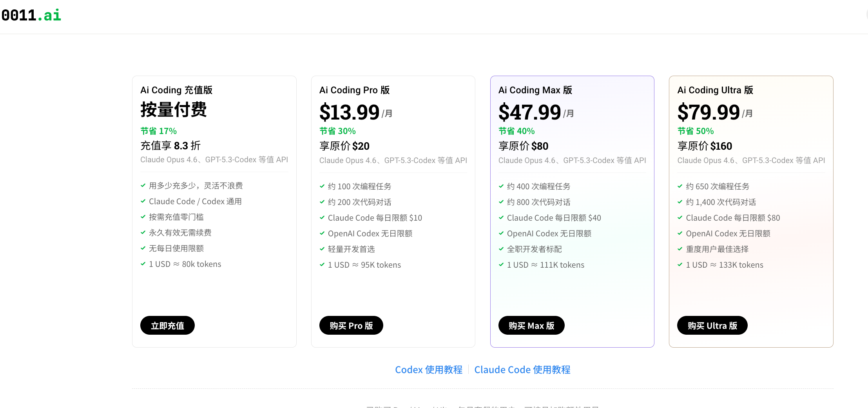Click the checkmark beside 永久有效无需续费
This screenshot has height=408, width=868.
pos(143,232)
